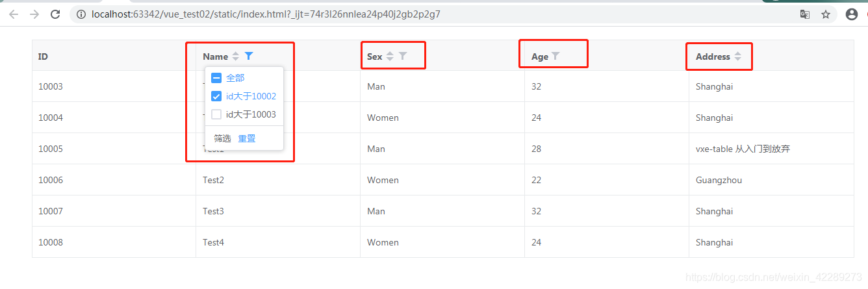The height and width of the screenshot is (289, 868).
Task: Apply the filter with the 筛选 button
Action: click(x=222, y=138)
